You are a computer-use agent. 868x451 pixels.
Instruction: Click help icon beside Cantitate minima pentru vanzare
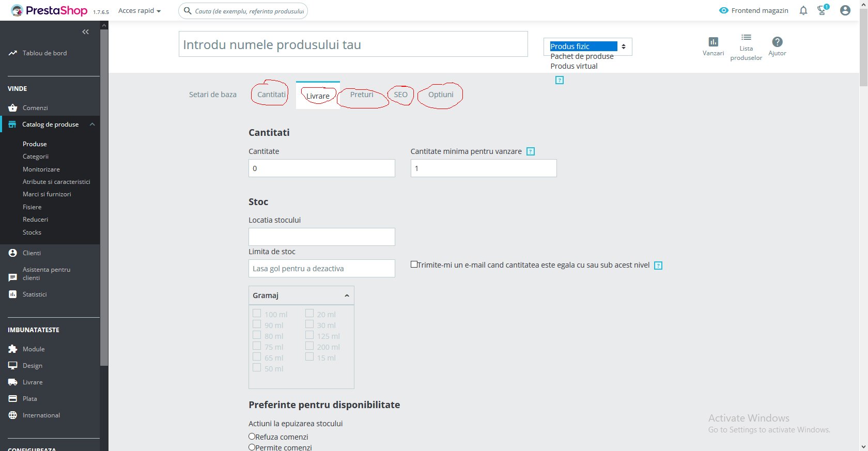[531, 151]
